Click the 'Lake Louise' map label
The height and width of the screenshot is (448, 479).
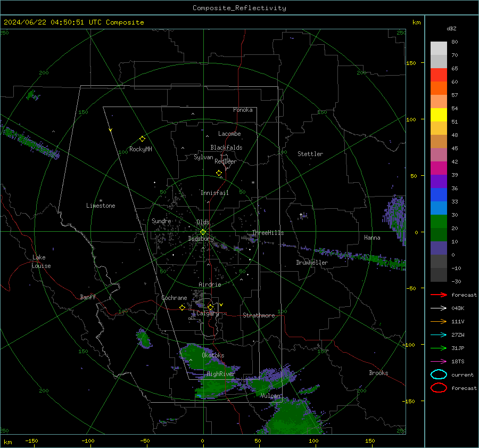click(x=41, y=262)
